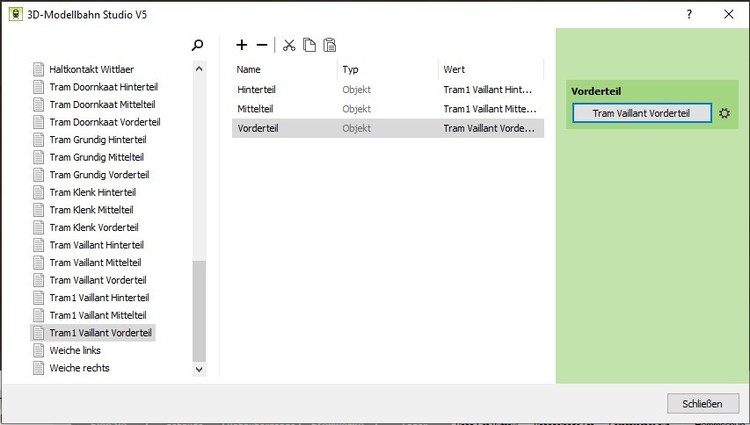Click document icon of Tram Klenk Vorderteil
750x425 pixels.
(39, 228)
